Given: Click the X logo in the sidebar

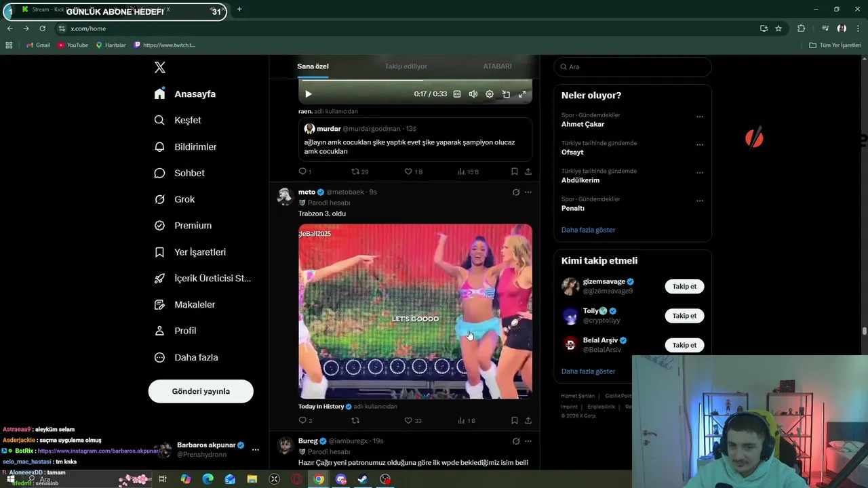Looking at the screenshot, I should click(x=160, y=67).
